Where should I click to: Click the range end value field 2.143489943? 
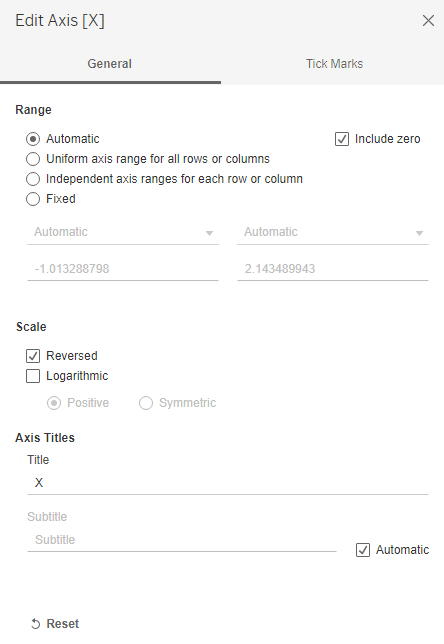[x=333, y=269]
